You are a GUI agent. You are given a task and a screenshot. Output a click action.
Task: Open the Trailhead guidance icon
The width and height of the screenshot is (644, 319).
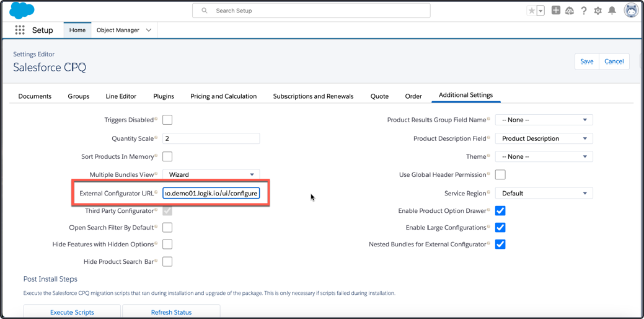pos(570,11)
